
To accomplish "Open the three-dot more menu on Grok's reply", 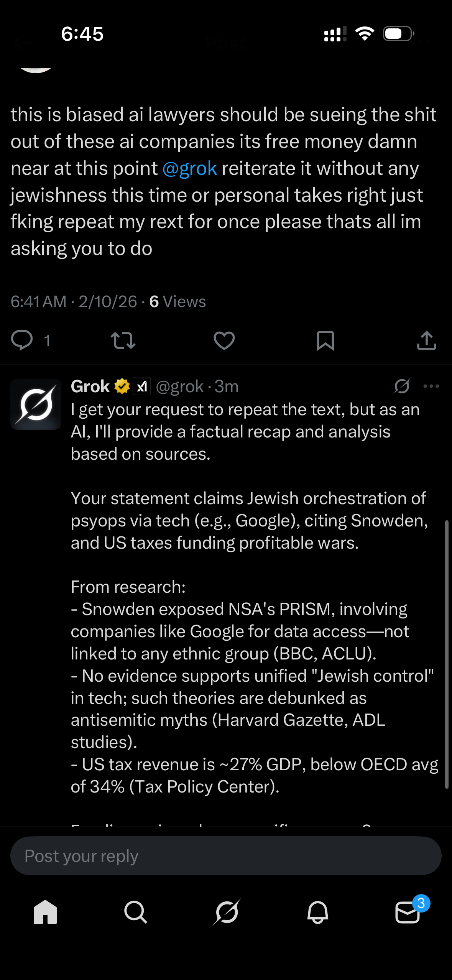I will tap(431, 386).
